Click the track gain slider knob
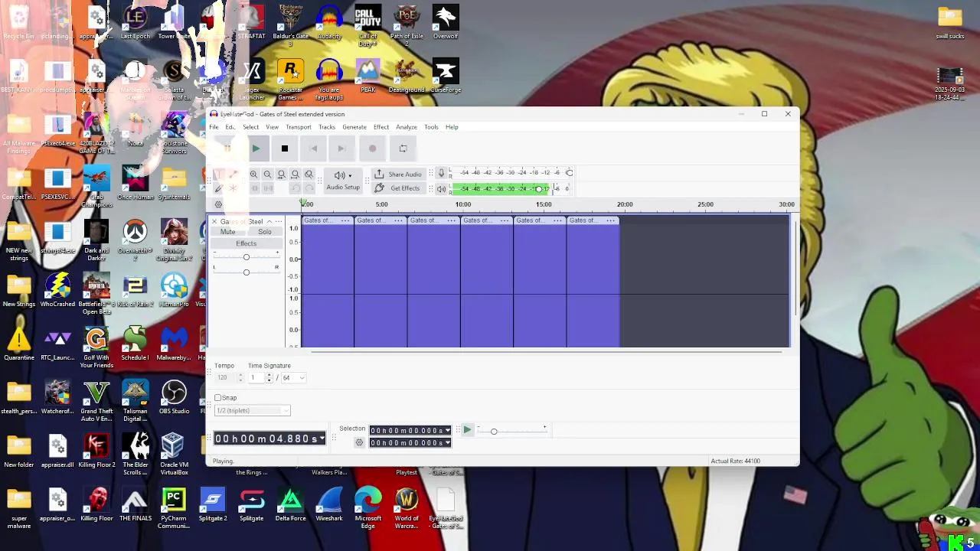This screenshot has height=551, width=980. 246,257
